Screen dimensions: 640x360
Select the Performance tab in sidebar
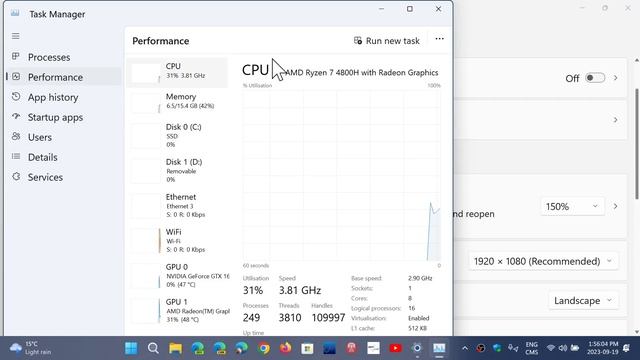(64, 77)
